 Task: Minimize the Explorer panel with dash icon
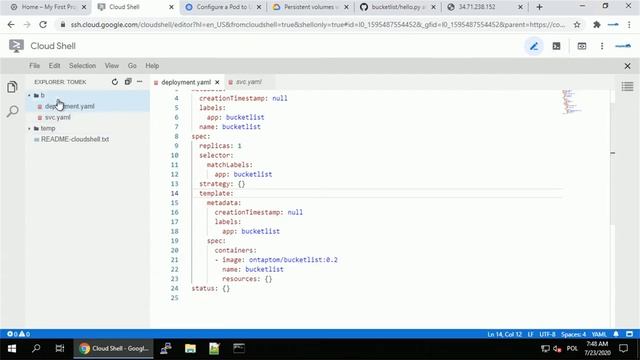point(140,82)
